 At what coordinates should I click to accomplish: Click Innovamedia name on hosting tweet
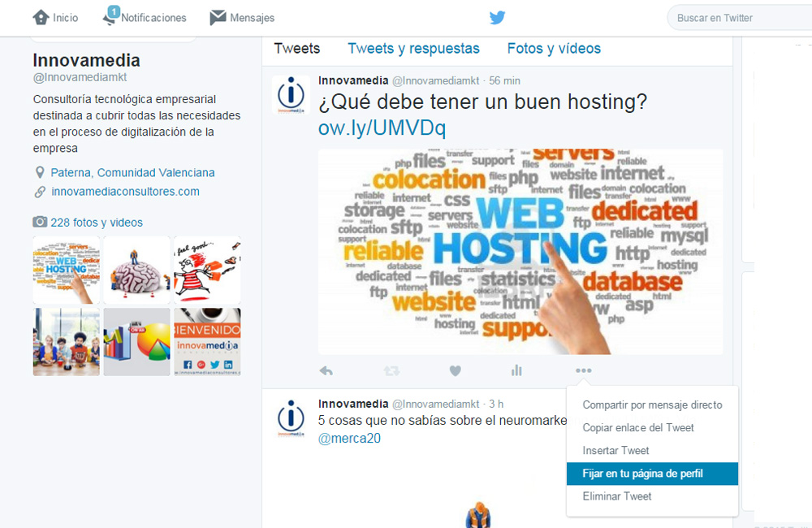click(x=353, y=81)
